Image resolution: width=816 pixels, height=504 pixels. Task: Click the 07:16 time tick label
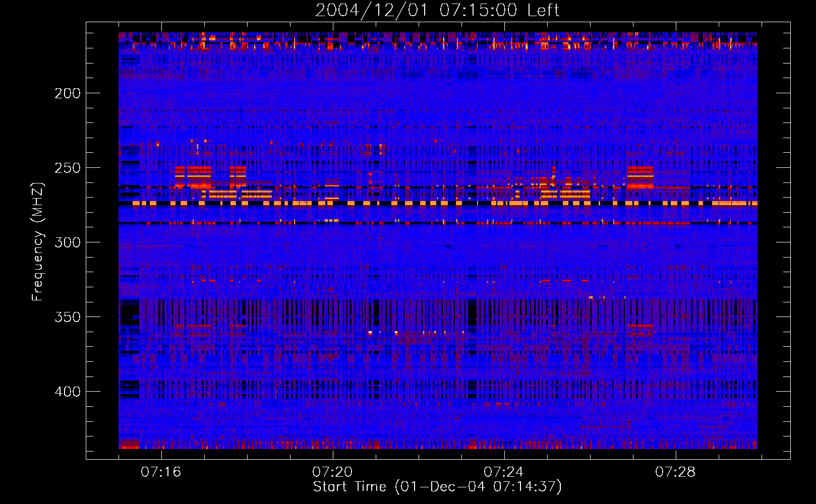161,472
